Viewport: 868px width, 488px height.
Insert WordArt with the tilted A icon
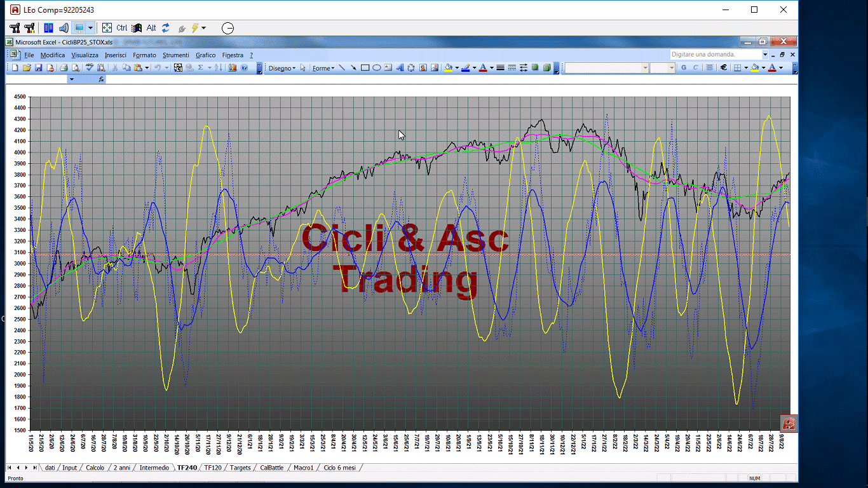(x=400, y=67)
